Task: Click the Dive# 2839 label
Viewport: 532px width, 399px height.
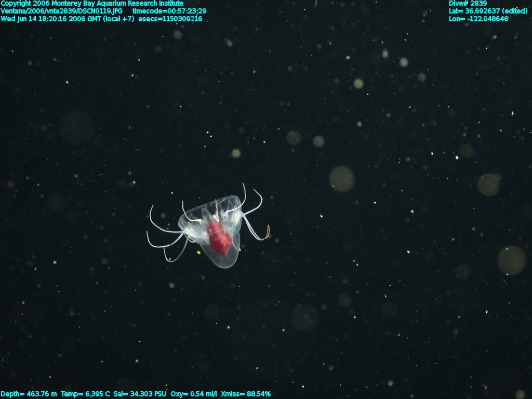Action: tap(468, 4)
